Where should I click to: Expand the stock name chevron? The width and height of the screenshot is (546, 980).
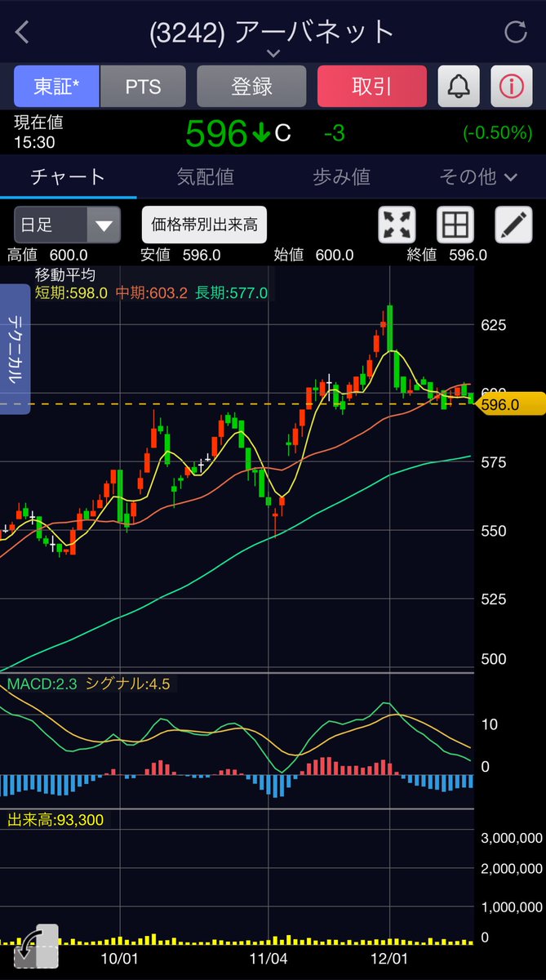tap(273, 53)
